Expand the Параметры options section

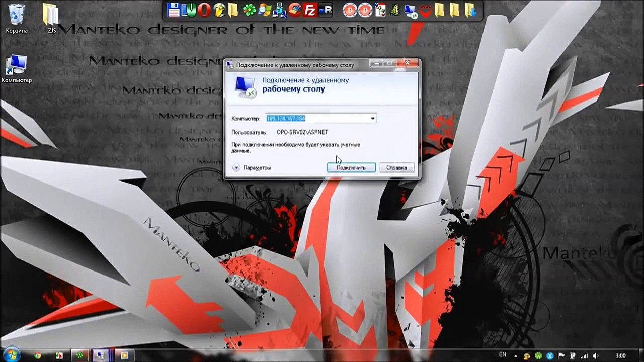click(x=252, y=167)
